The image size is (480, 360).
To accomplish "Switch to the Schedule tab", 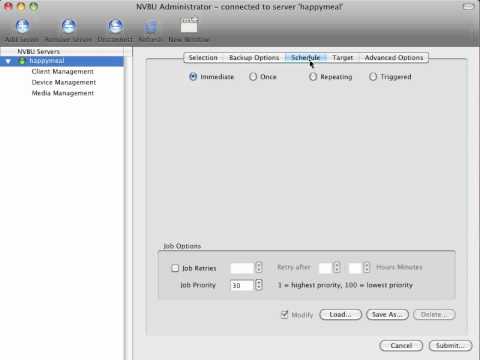I will point(306,58).
